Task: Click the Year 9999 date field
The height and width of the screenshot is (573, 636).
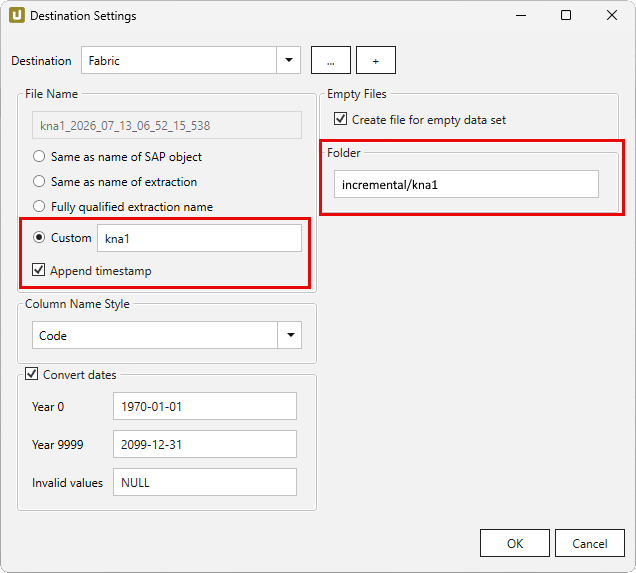Action: coord(205,444)
